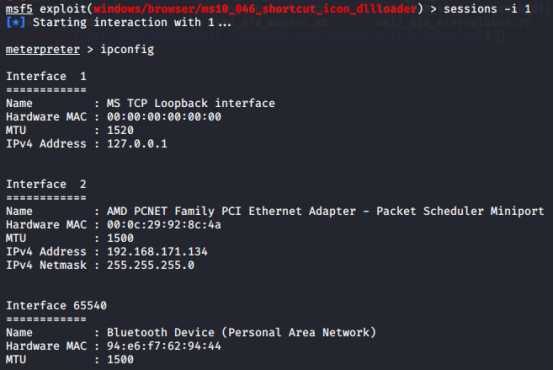Click the Interface 2 heading
The image size is (554, 370).
pos(46,184)
